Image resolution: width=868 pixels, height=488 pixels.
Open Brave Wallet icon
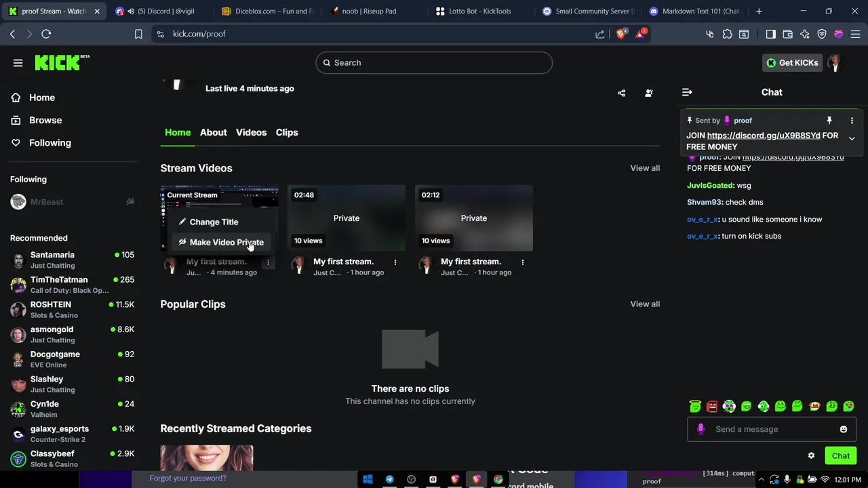[x=787, y=34]
